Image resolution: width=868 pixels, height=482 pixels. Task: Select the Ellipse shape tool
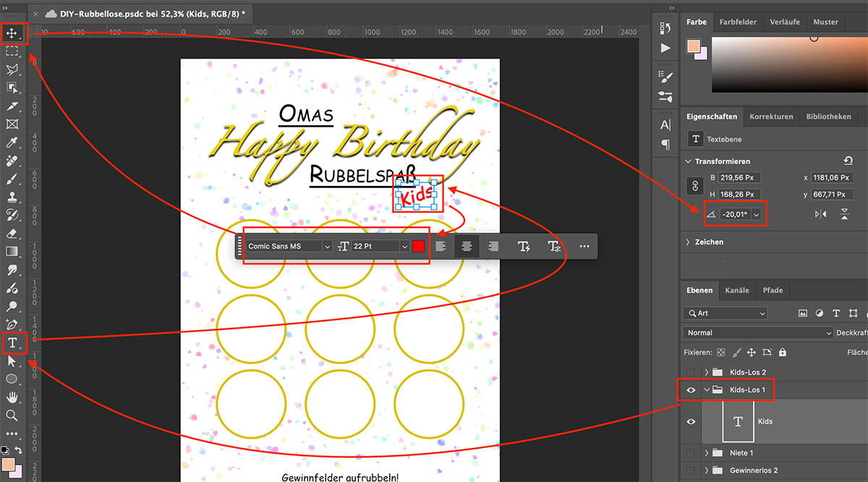point(12,379)
